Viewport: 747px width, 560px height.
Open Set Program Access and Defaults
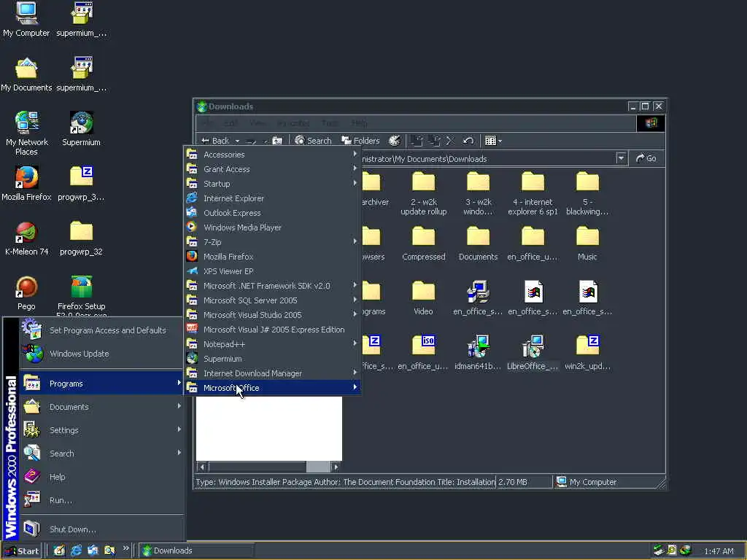(101, 330)
